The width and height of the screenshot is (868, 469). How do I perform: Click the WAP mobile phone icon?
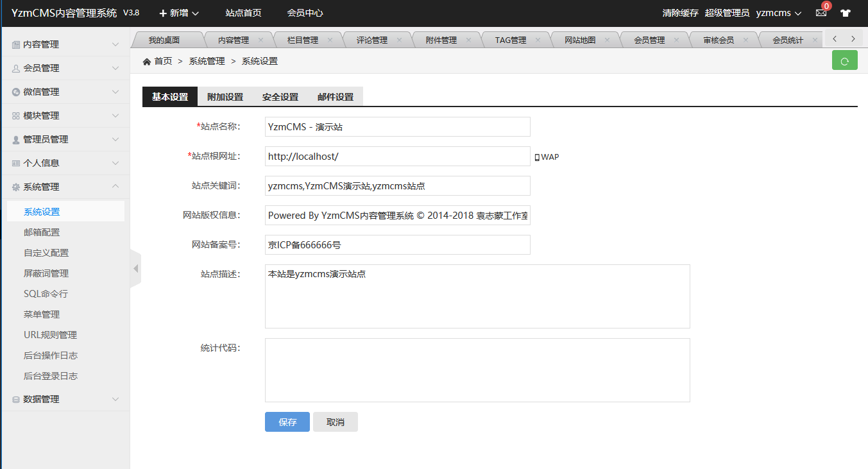(x=537, y=157)
